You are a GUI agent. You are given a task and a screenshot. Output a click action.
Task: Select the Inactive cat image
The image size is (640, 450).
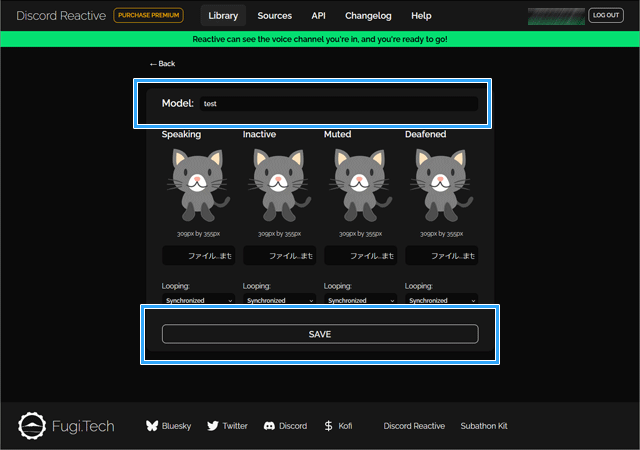[277, 185]
